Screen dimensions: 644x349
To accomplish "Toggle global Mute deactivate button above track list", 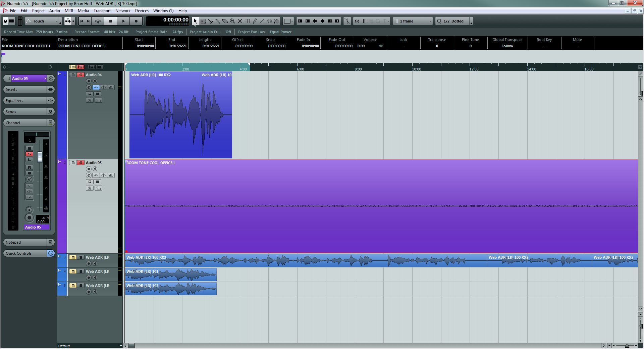I will 73,67.
